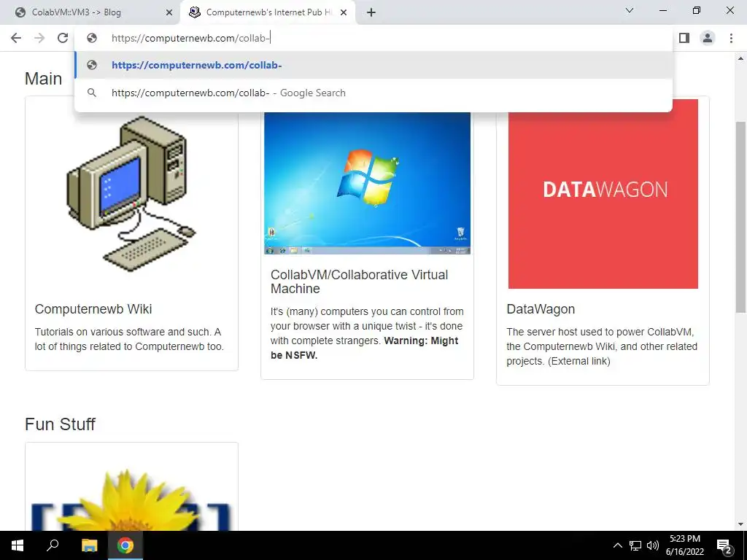Reload the page with the refresh icon
747x560 pixels.
click(63, 38)
